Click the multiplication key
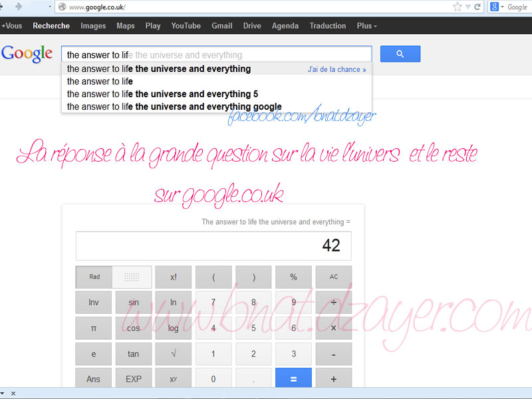Viewport: 532px width, 399px height. click(334, 328)
